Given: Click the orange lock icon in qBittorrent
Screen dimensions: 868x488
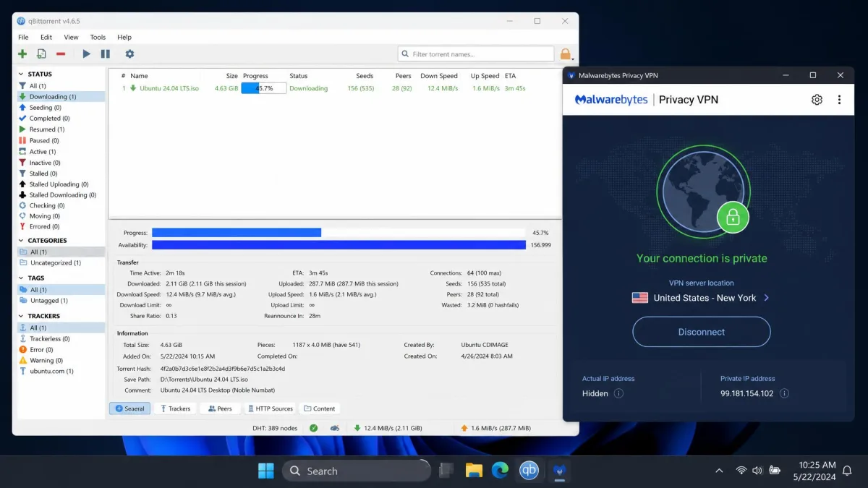Looking at the screenshot, I should (566, 54).
